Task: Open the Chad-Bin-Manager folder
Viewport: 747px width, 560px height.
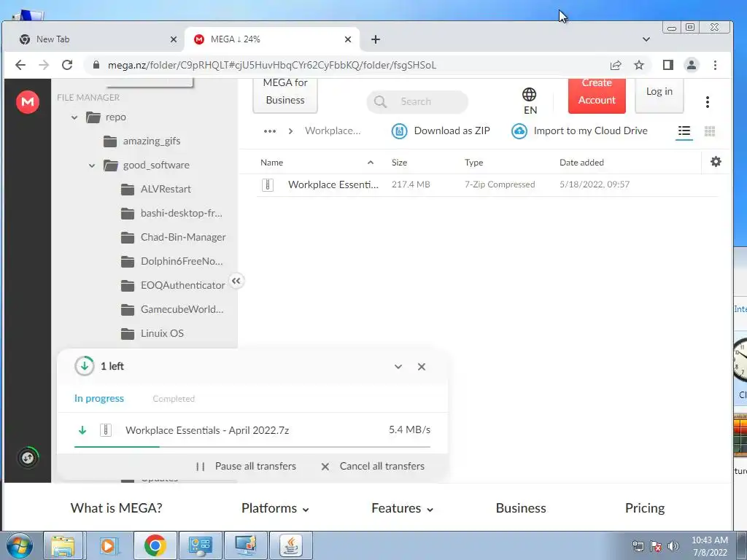Action: pyautogui.click(x=174, y=237)
